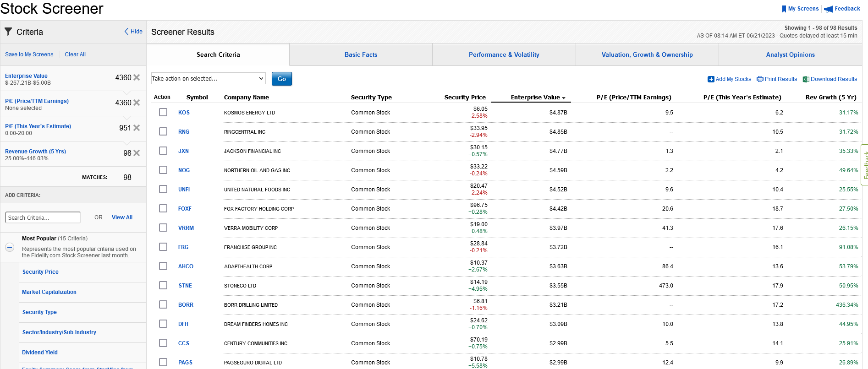
Task: Switch to the Basic Facts tab
Action: click(x=361, y=54)
